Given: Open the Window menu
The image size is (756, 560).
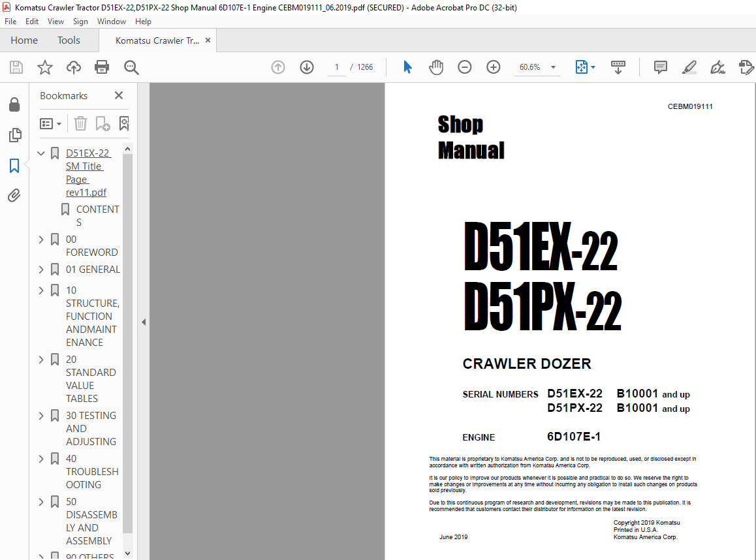Looking at the screenshot, I should (112, 21).
